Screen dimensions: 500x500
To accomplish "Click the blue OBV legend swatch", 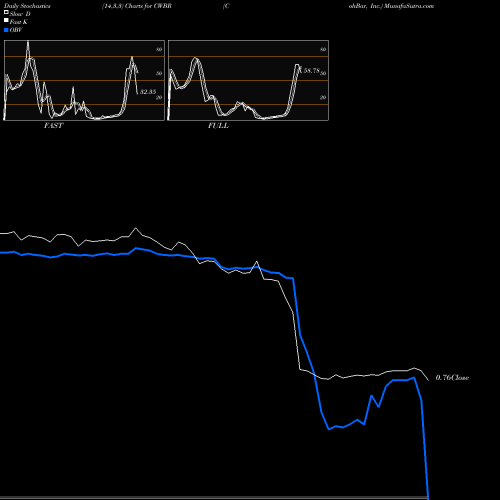I will point(6,30).
